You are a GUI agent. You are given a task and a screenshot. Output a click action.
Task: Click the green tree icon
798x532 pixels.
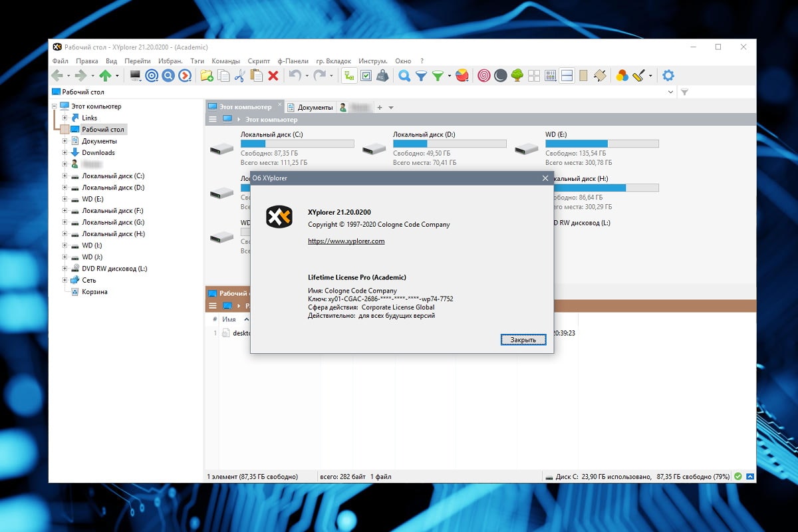click(517, 76)
